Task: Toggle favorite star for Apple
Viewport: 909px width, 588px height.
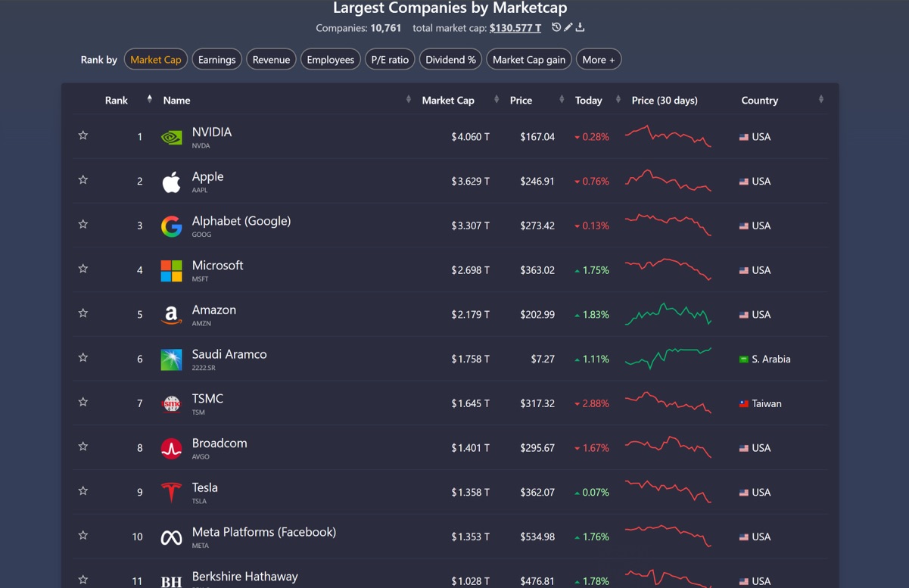Action: coord(83,180)
